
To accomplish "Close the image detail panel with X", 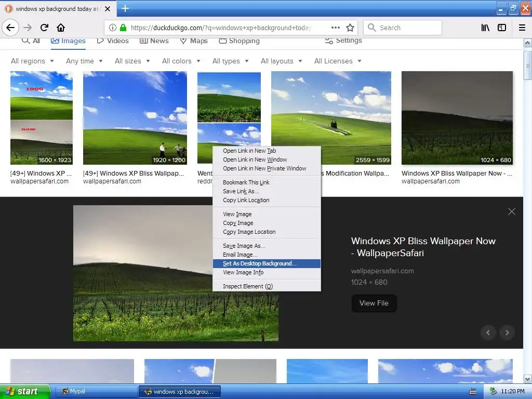I will (x=512, y=212).
